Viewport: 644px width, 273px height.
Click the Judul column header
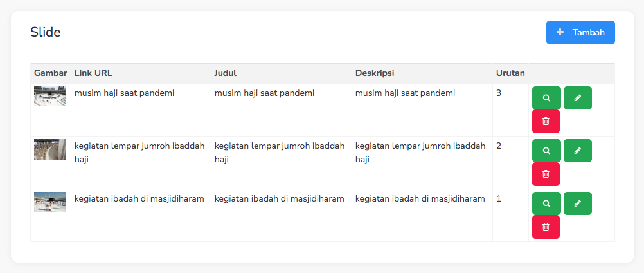point(225,73)
